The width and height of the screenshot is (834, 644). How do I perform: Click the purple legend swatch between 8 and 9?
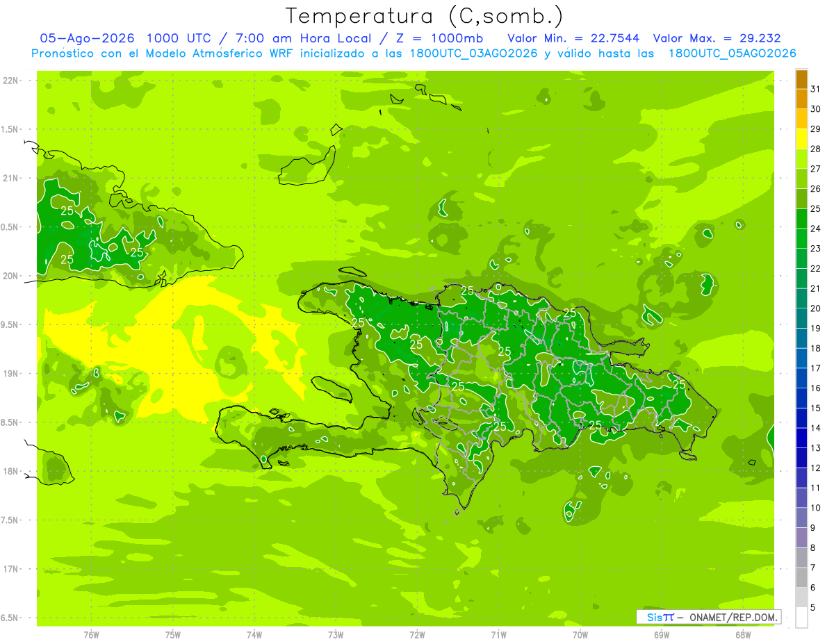(x=801, y=538)
